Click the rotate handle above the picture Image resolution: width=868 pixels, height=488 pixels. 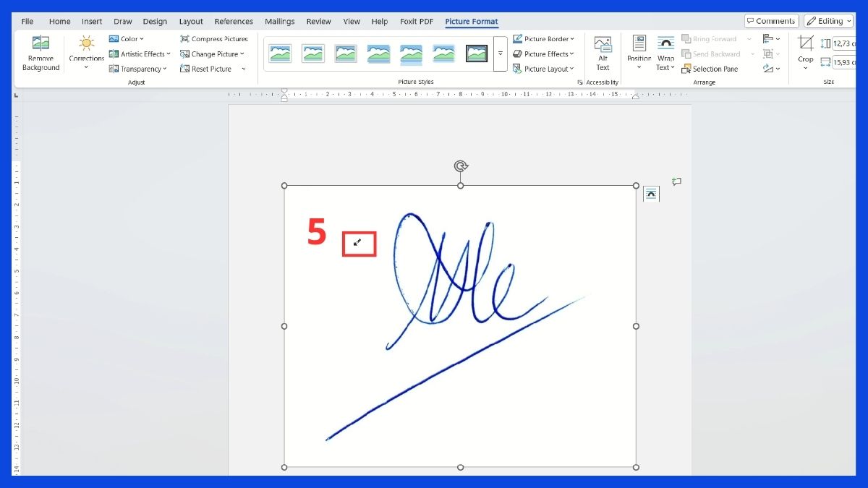tap(460, 166)
